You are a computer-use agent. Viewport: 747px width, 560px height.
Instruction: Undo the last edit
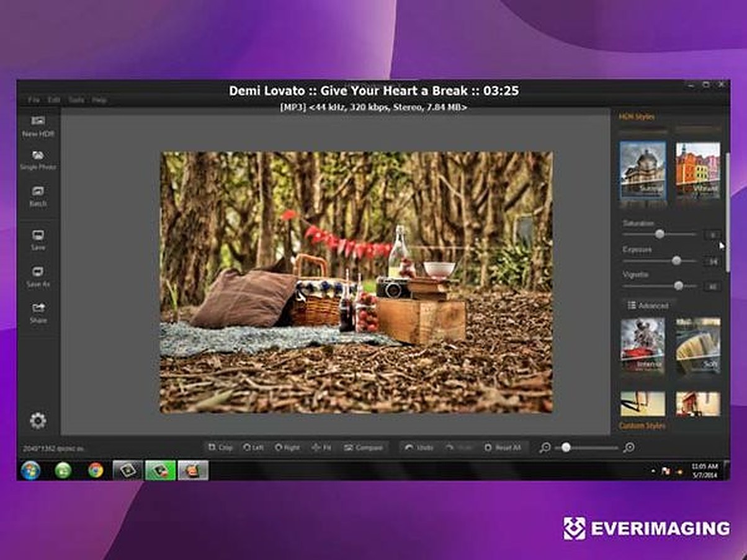click(419, 447)
